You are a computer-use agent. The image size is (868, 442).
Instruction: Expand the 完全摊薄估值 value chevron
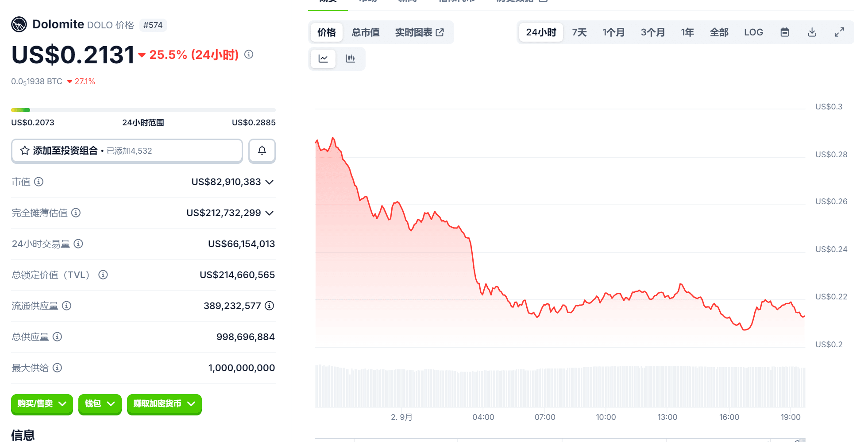tap(269, 213)
